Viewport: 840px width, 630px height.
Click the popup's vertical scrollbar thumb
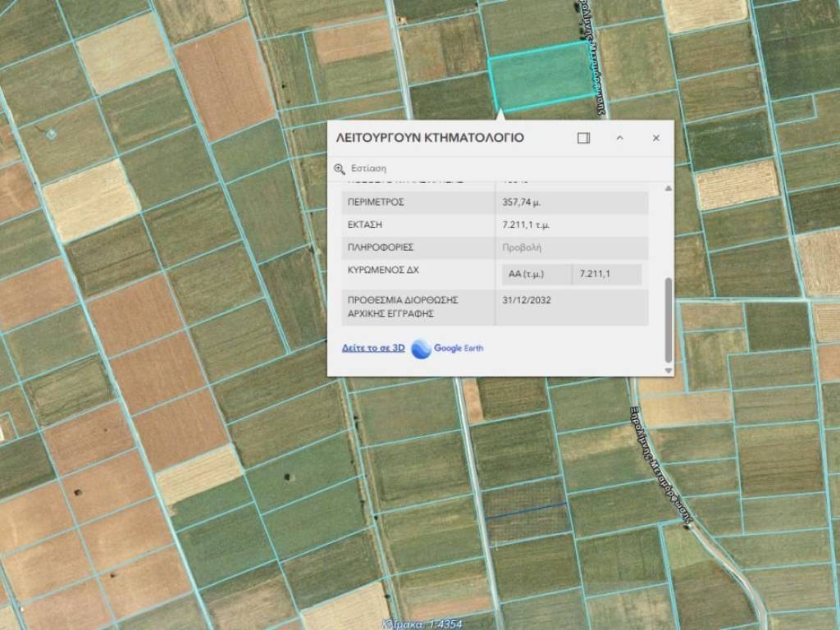point(668,320)
